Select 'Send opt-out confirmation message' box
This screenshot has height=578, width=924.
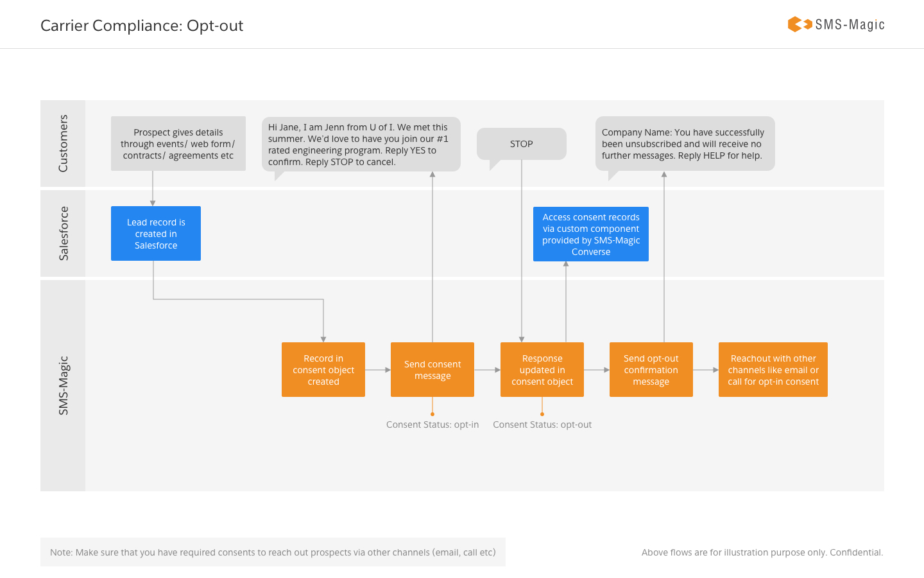pyautogui.click(x=651, y=370)
